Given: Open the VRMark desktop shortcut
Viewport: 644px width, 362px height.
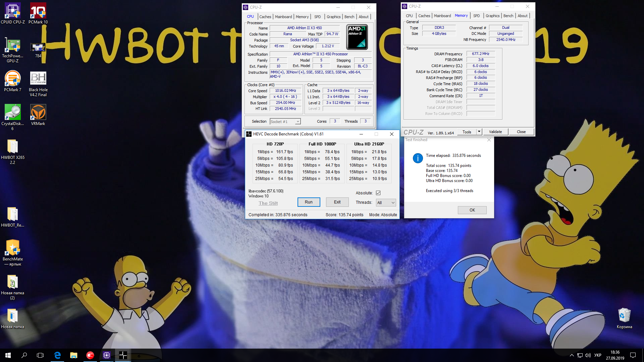Looking at the screenshot, I should [38, 115].
